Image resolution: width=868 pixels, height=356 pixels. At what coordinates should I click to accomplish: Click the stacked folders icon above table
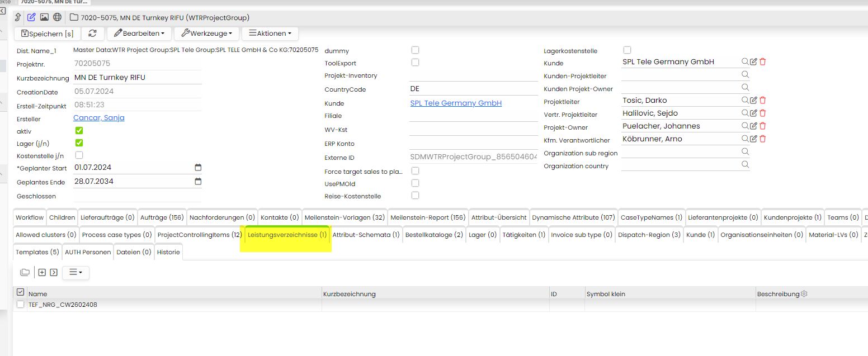[x=25, y=272]
